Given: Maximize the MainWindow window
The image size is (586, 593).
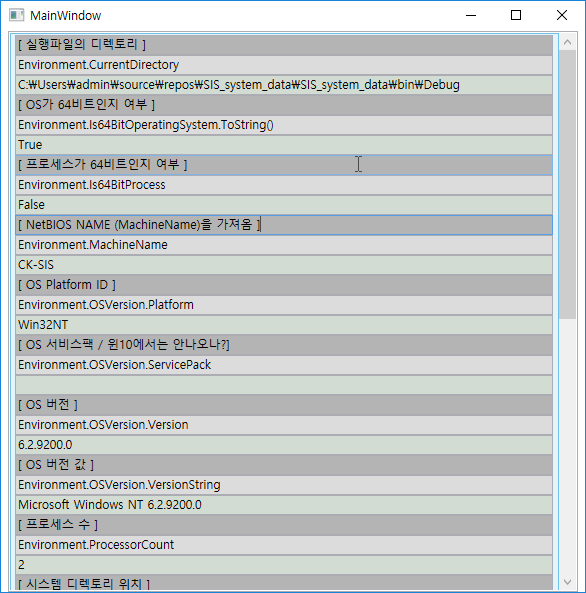Looking at the screenshot, I should pyautogui.click(x=516, y=16).
